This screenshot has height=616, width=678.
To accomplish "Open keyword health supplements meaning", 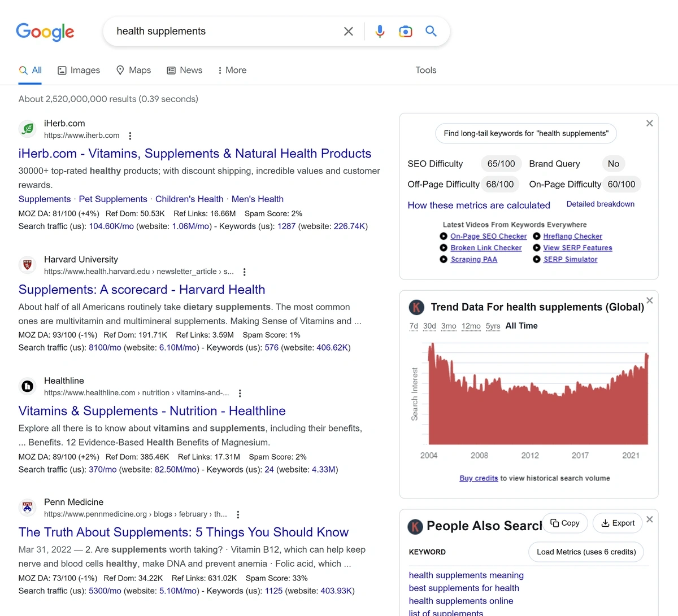I will 466,575.
